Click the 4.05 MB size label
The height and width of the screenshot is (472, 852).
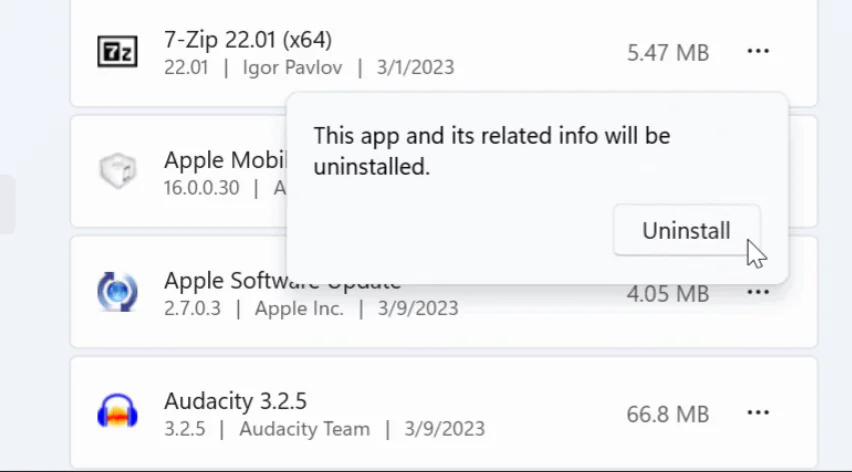click(667, 294)
